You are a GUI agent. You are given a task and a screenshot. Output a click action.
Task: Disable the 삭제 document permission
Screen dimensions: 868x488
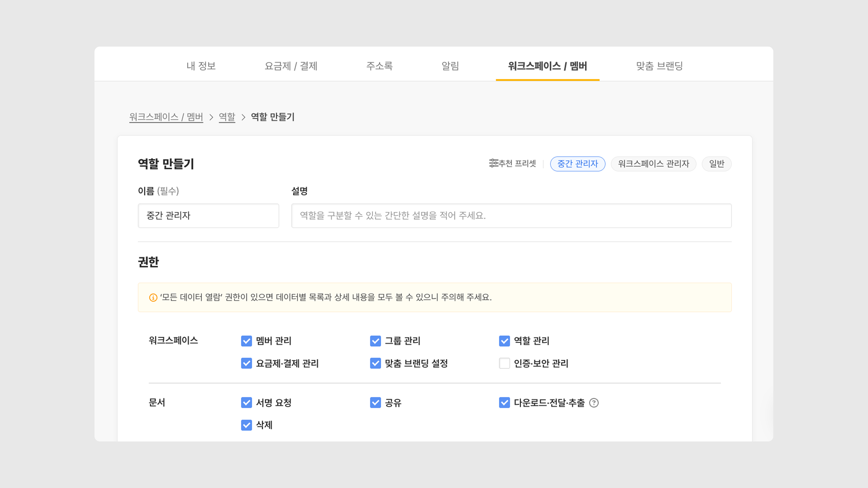pyautogui.click(x=246, y=425)
